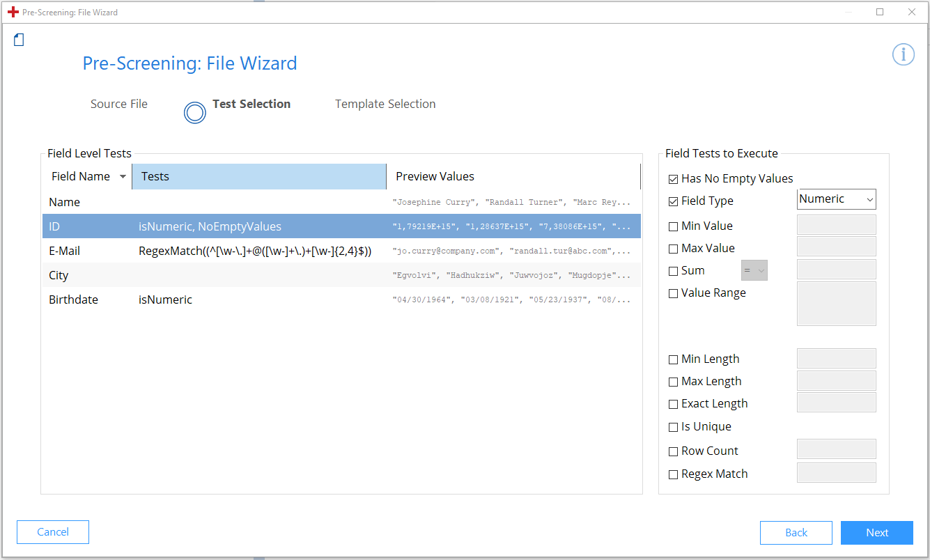Click the Max Length input field
This screenshot has width=930, height=560.
(x=836, y=381)
